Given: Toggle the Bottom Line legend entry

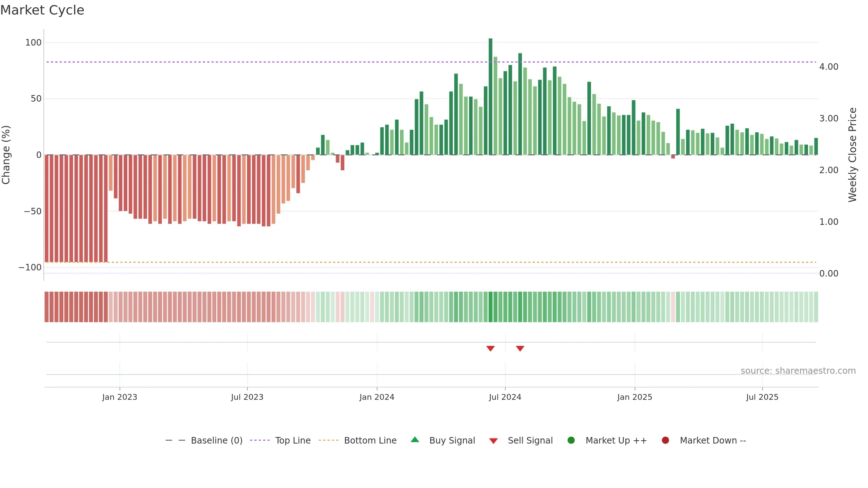Looking at the screenshot, I should 358,440.
